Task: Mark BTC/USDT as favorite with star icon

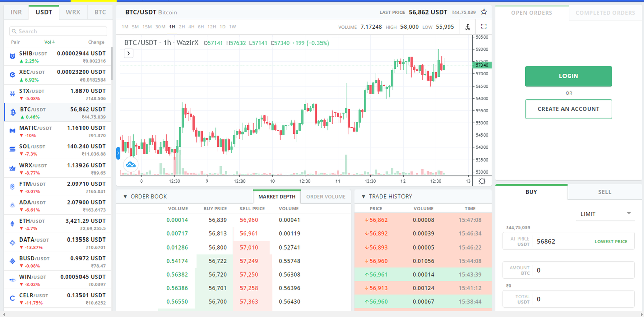Action: click(484, 12)
